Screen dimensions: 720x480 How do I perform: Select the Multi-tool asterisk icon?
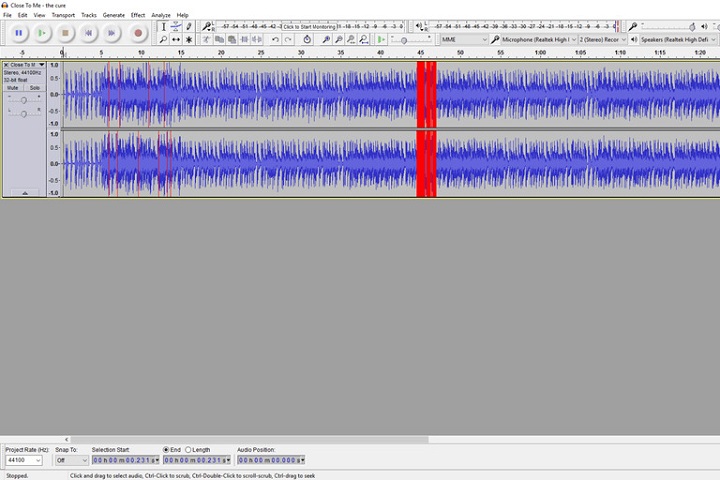pyautogui.click(x=189, y=40)
